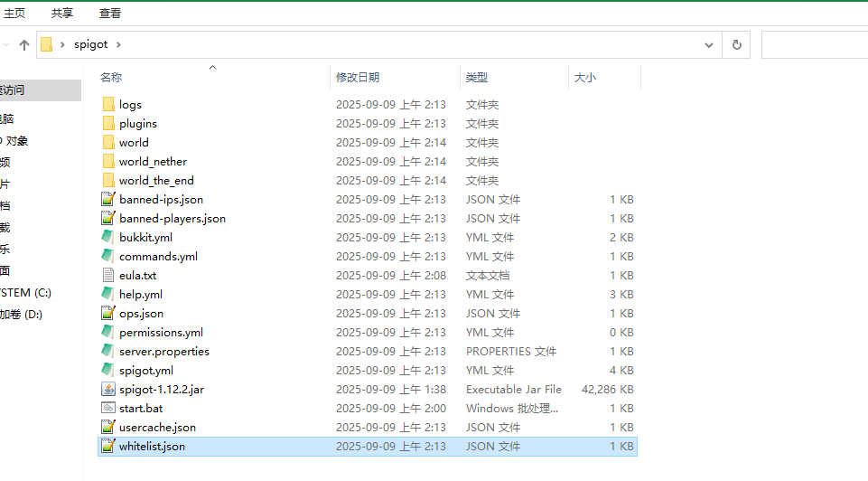Select the D: drive in navigation pane

[21, 315]
